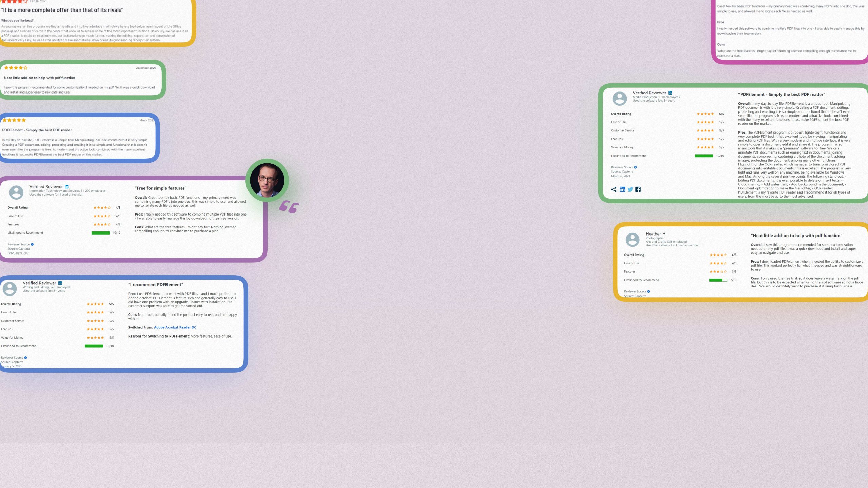Click the quoted "PDFElement - Simply the best PDF reader" title
868x488 pixels.
click(x=782, y=95)
